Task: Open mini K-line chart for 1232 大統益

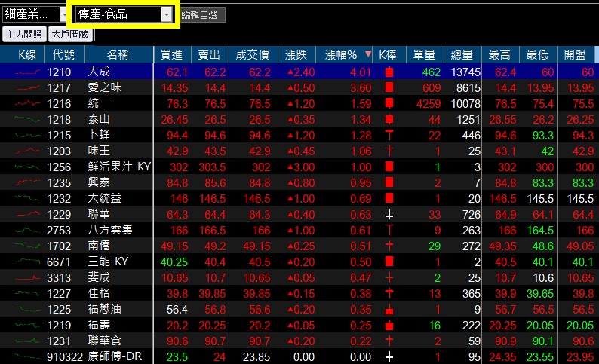Action: [x=27, y=198]
